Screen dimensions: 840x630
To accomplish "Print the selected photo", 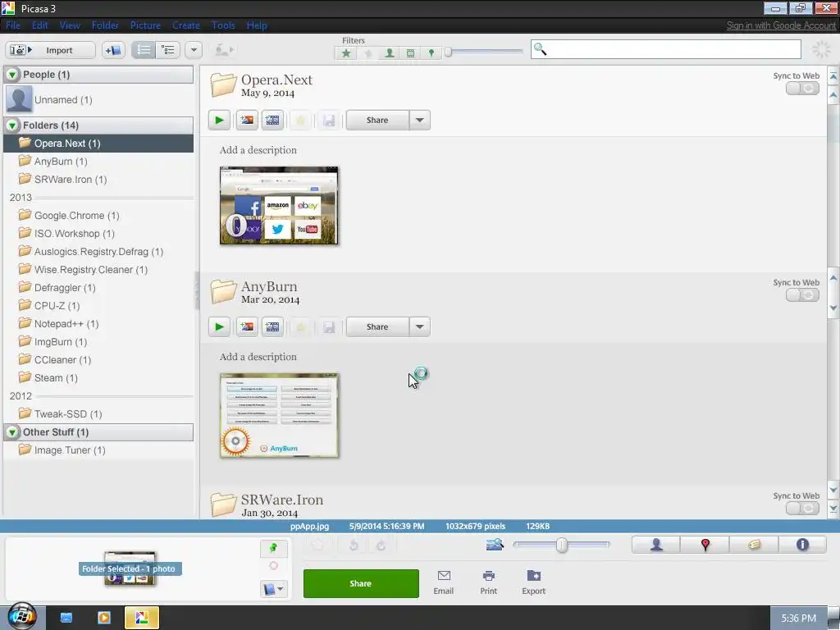I will pos(488,582).
